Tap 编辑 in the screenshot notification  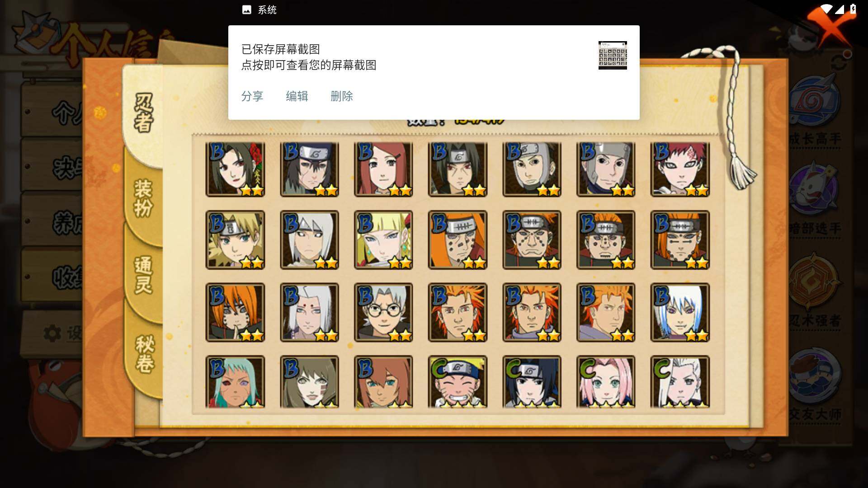tap(297, 96)
